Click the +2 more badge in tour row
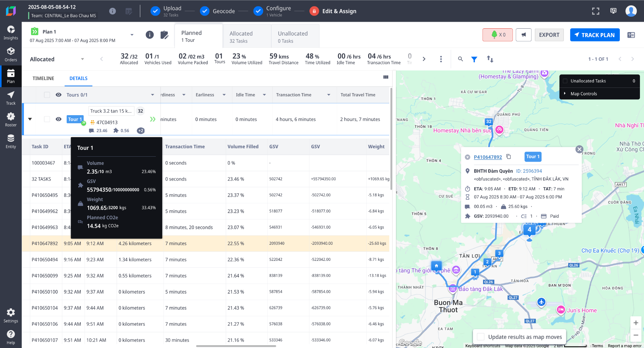This screenshot has width=644, height=348. point(141,131)
